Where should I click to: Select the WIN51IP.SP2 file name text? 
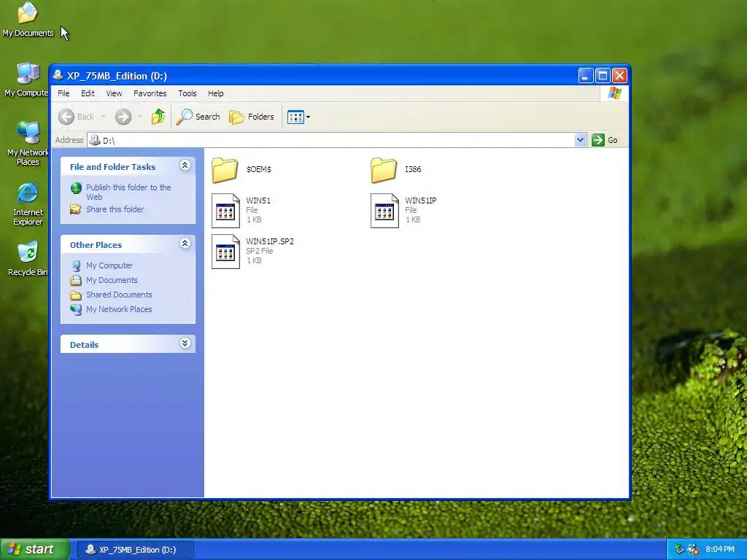[270, 241]
